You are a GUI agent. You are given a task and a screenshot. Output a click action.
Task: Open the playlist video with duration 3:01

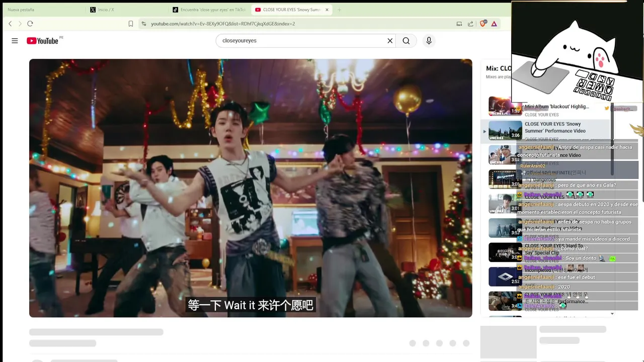tap(505, 203)
